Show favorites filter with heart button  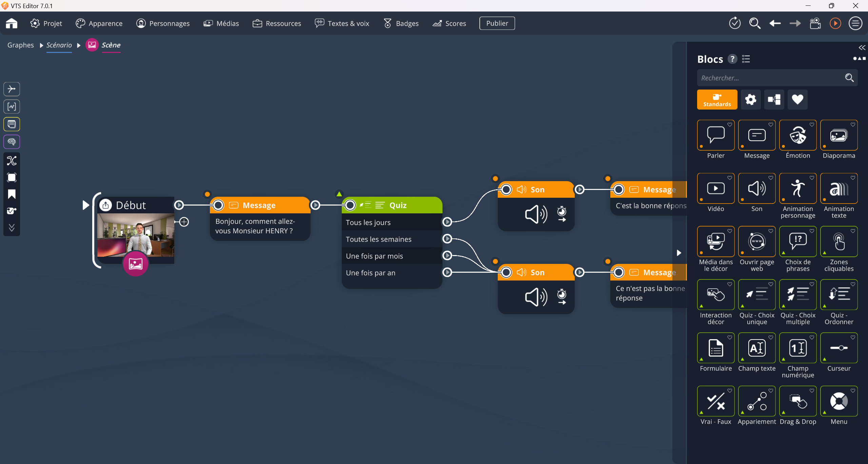(797, 99)
